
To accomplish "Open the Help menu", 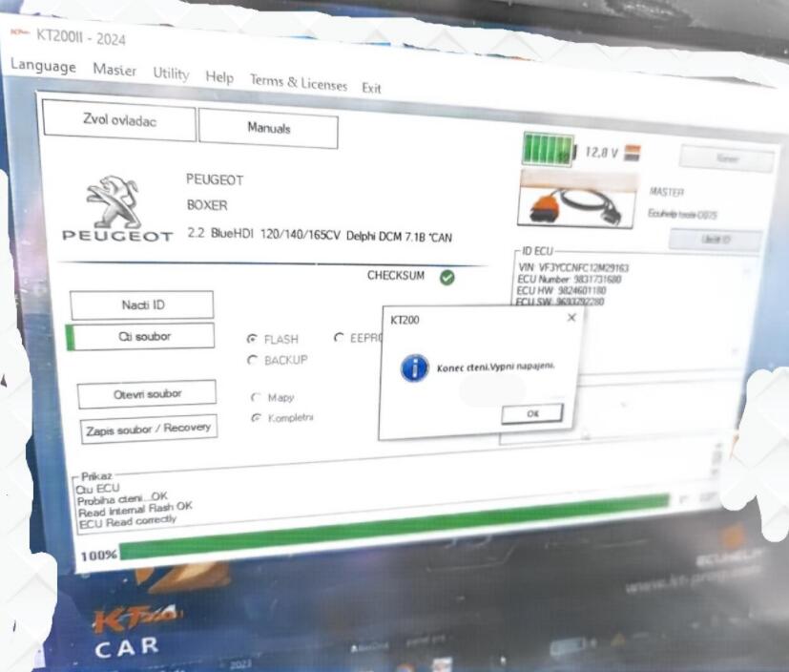I will point(219,77).
